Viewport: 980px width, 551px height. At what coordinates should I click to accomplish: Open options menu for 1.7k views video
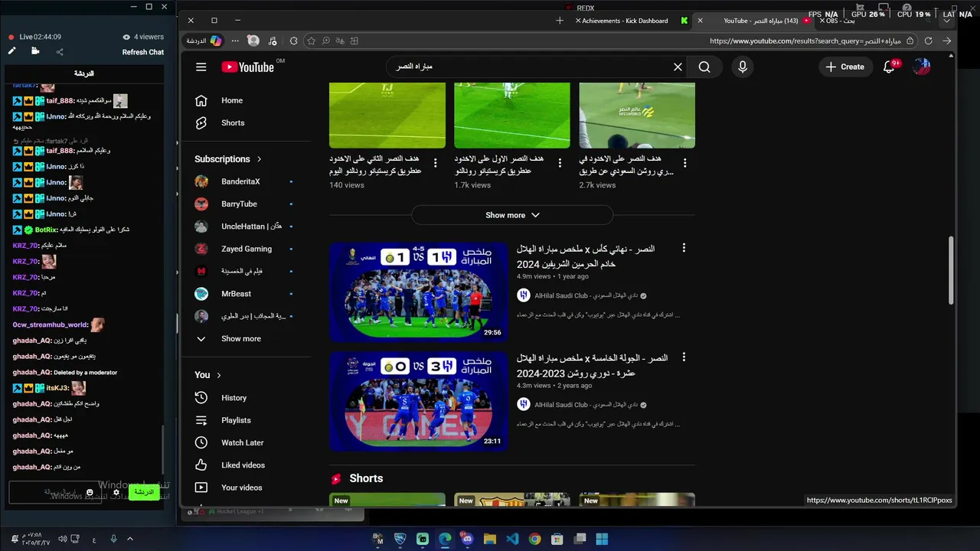point(560,163)
